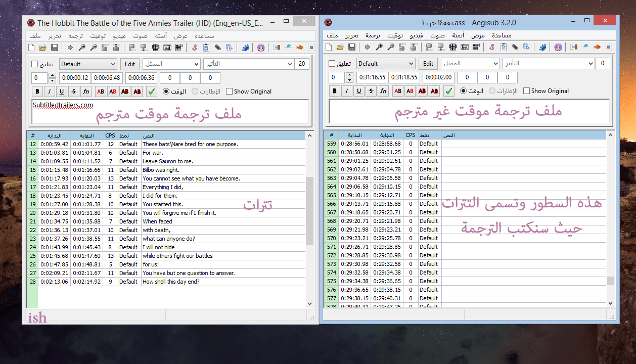Viewport: 636px width, 364px height.
Task: Click fn font button in Aegisub 3.2.0 window
Action: [384, 91]
